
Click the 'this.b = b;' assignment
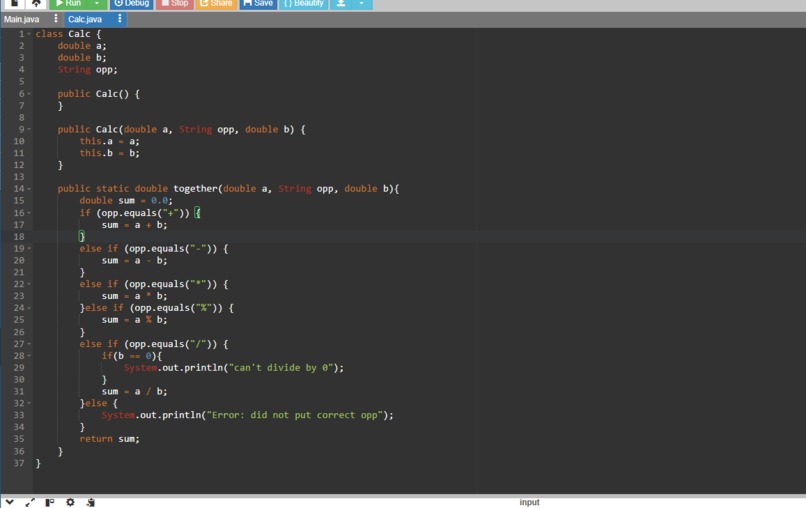pyautogui.click(x=109, y=153)
